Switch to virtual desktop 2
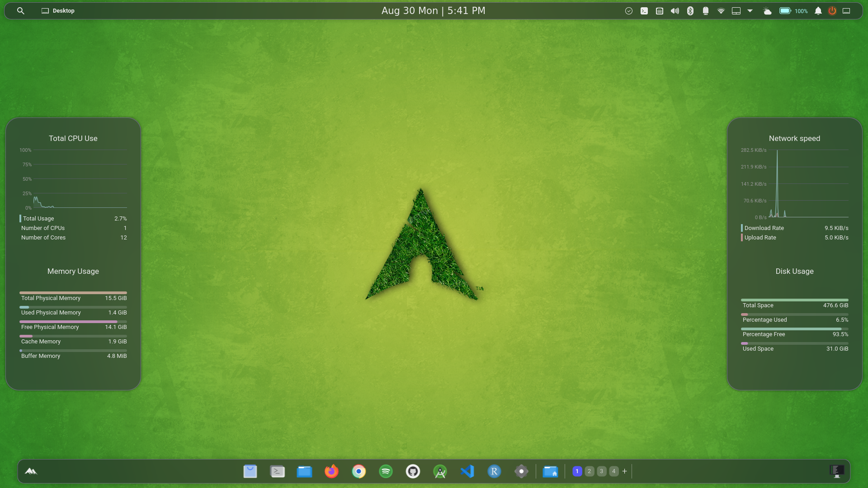 [x=589, y=471]
